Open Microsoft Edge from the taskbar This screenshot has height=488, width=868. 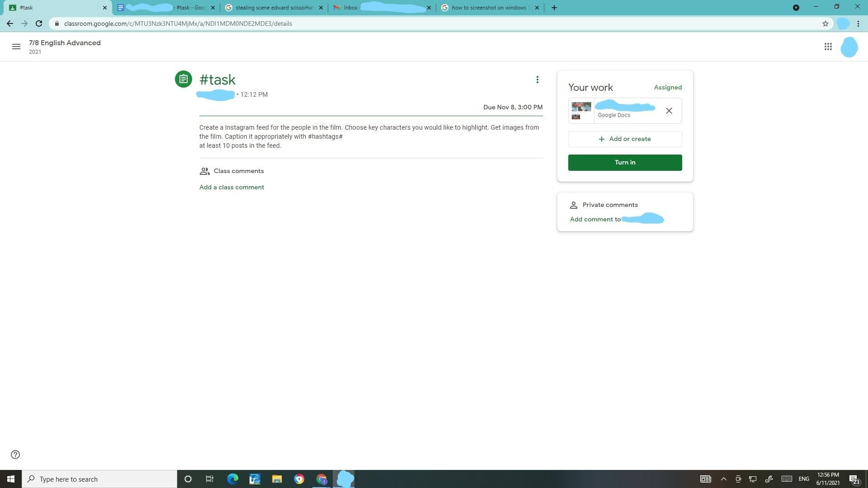point(232,479)
